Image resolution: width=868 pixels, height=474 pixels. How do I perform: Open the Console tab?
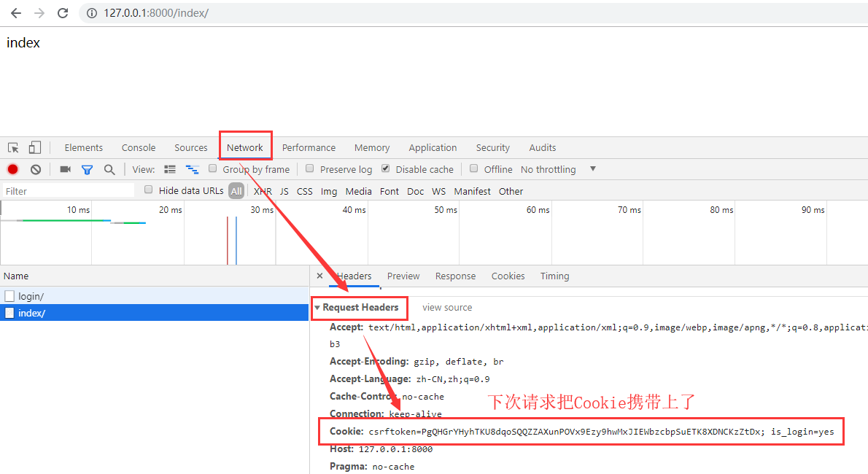pos(139,148)
